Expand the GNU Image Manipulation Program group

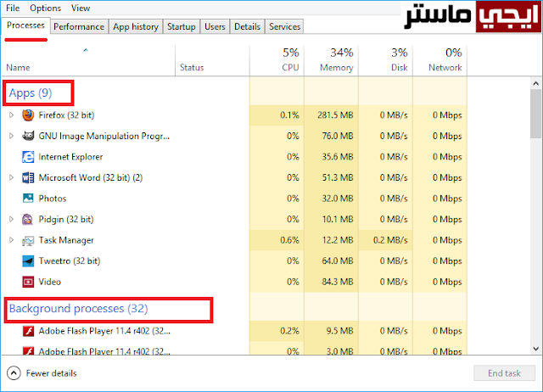11,136
